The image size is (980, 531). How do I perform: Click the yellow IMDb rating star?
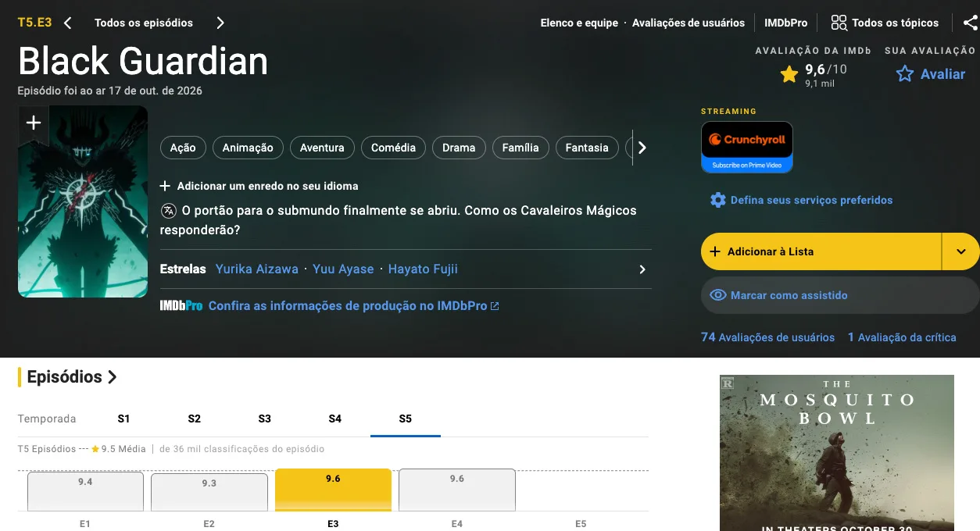(x=789, y=74)
